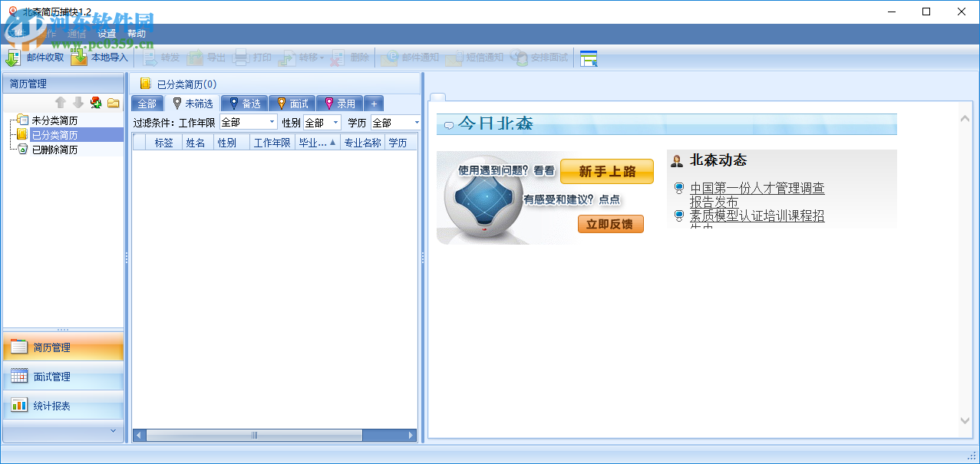Sort by the 毕业... column header
The height and width of the screenshot is (464, 980).
(317, 142)
